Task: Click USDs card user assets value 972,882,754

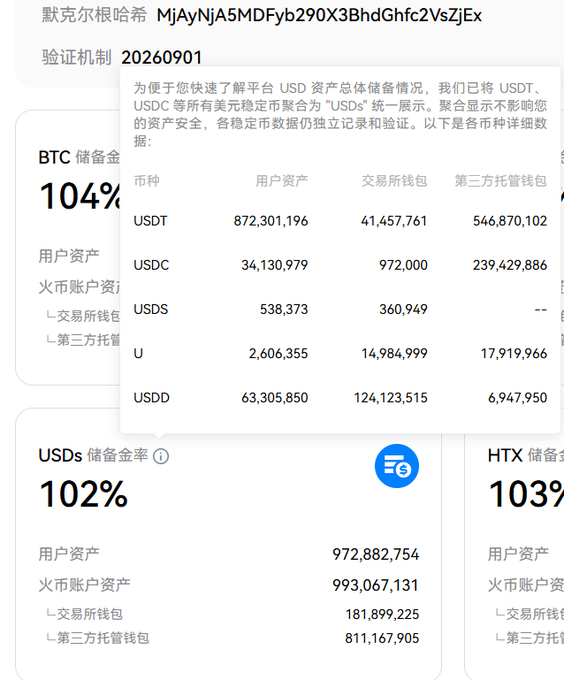Action: [x=376, y=554]
